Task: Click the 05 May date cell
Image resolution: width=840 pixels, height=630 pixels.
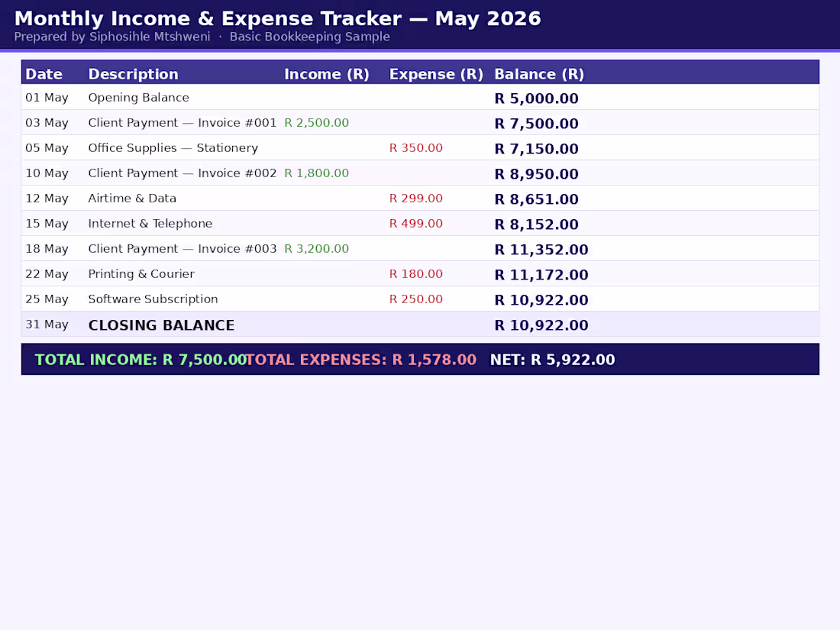Action: point(47,148)
